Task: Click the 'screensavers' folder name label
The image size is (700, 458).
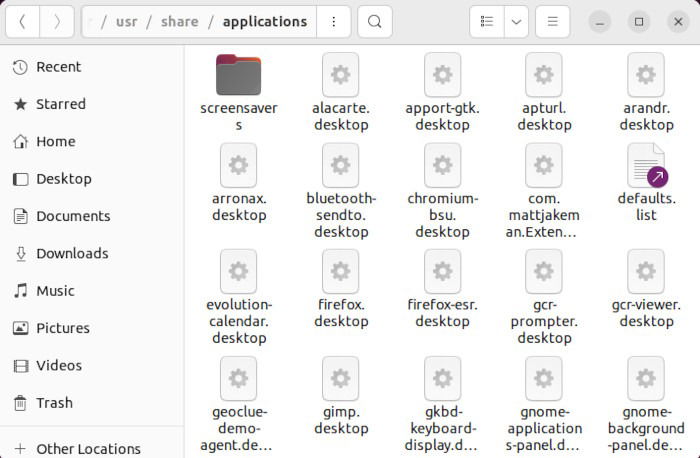Action: [x=239, y=117]
